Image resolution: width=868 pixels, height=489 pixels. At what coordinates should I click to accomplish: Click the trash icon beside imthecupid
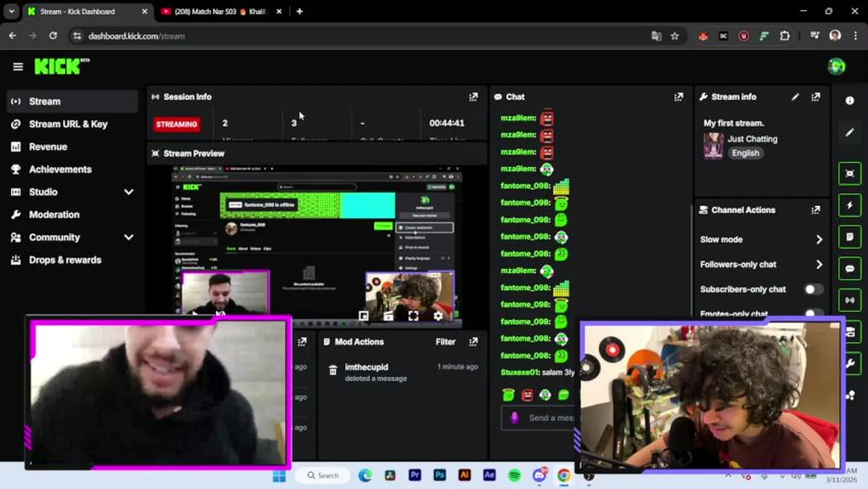pos(333,370)
